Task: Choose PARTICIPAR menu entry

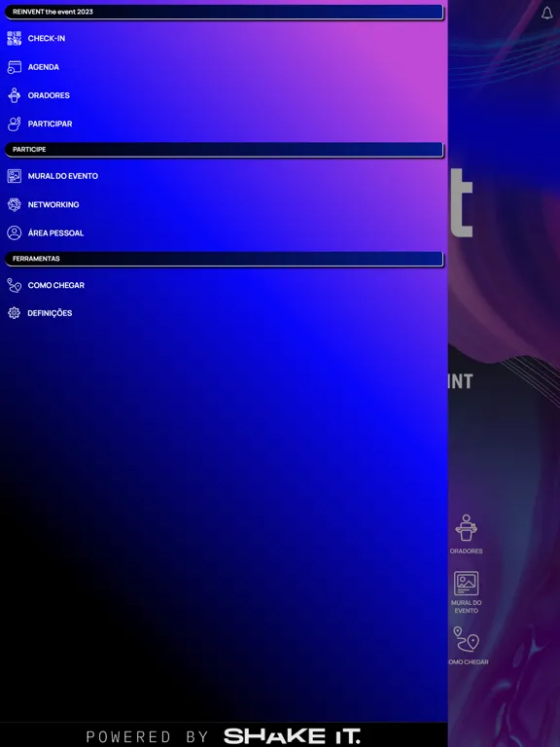Action: (x=50, y=124)
